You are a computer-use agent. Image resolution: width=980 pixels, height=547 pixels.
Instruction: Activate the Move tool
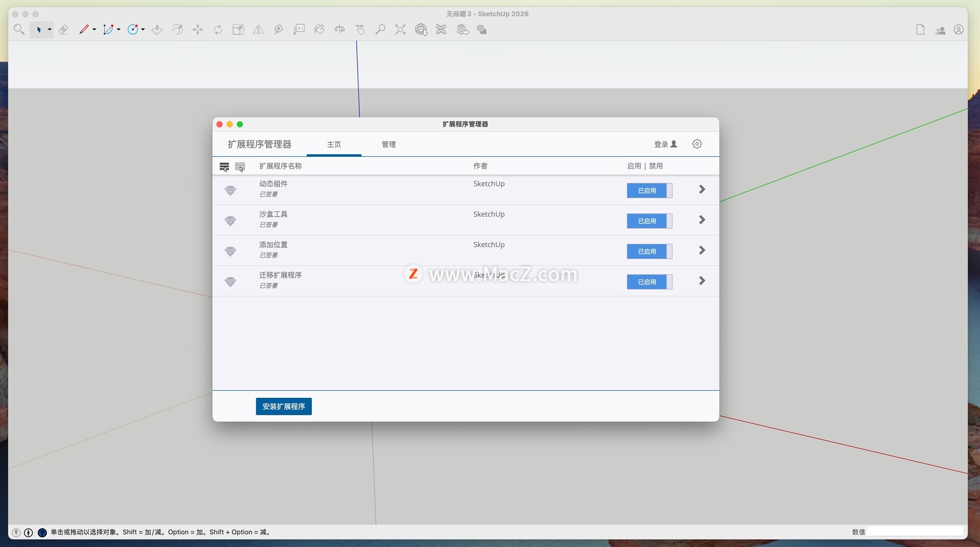(198, 30)
